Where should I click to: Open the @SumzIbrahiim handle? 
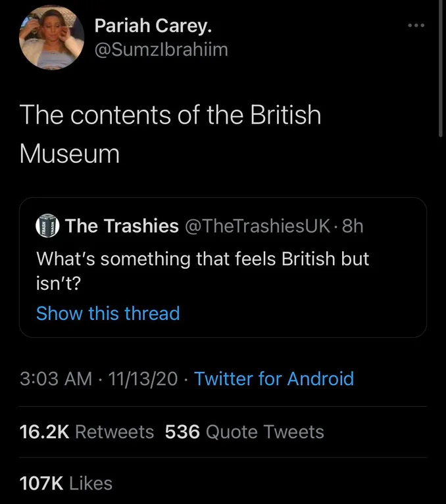pyautogui.click(x=161, y=49)
